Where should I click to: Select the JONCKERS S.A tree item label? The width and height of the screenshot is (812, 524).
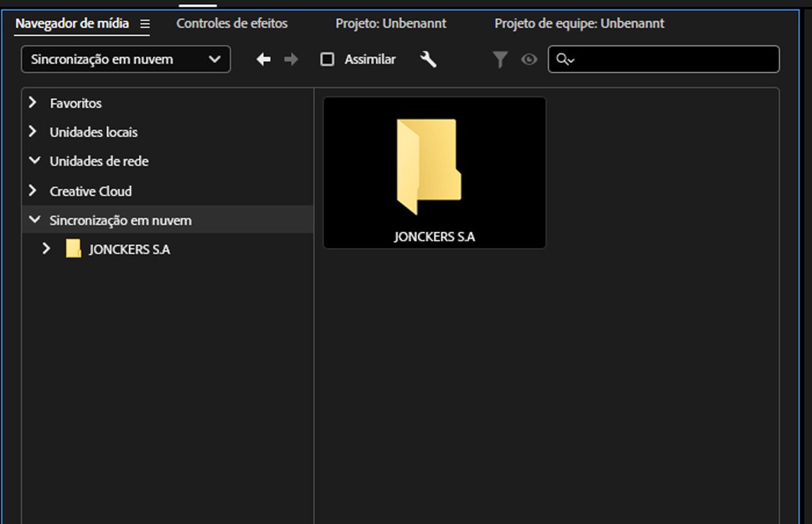coord(129,249)
